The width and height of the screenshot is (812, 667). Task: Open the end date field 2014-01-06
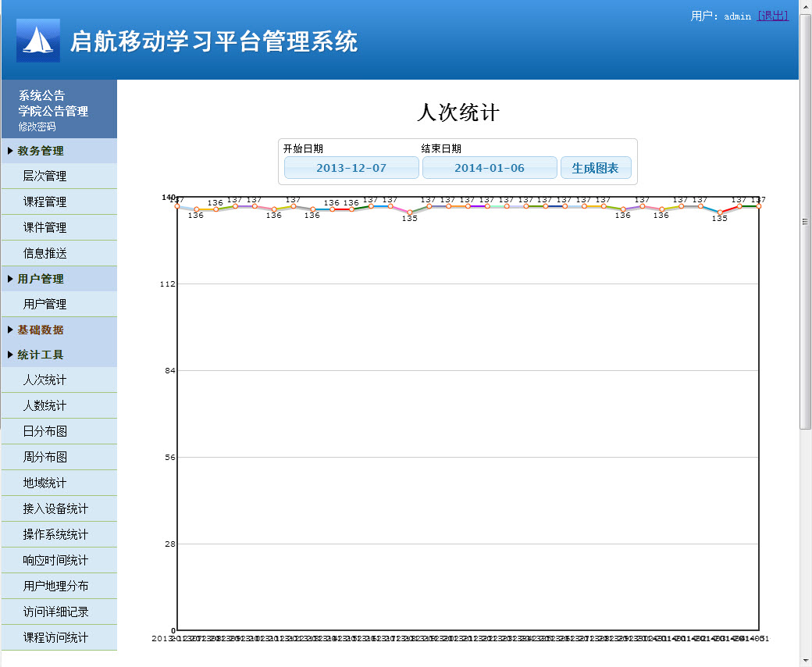(490, 168)
